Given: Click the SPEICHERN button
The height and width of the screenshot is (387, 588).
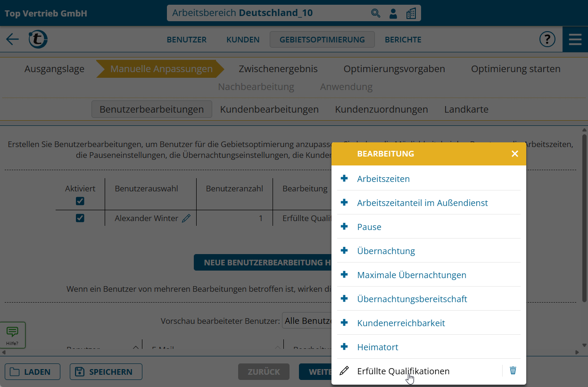Looking at the screenshot, I should pos(106,372).
